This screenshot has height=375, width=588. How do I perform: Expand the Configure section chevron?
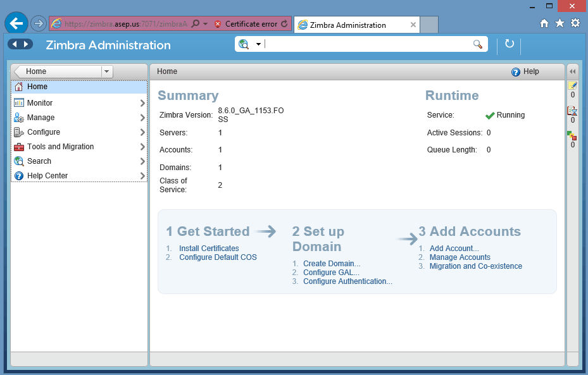[142, 132]
